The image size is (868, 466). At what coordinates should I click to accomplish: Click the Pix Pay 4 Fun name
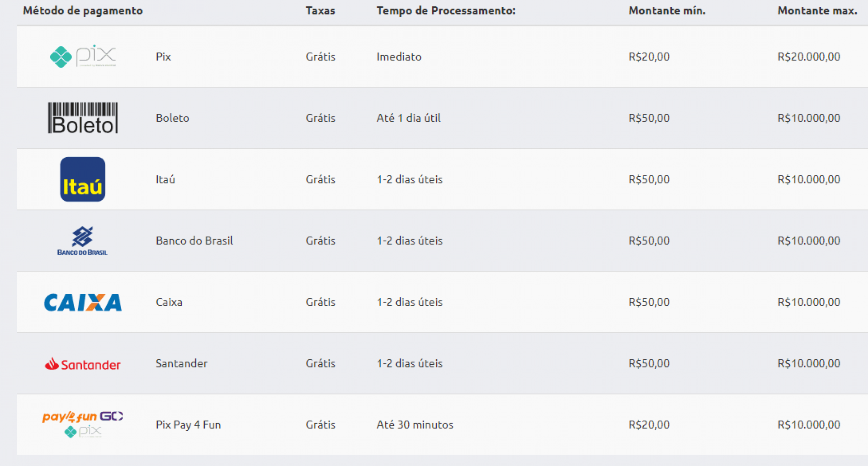(188, 425)
